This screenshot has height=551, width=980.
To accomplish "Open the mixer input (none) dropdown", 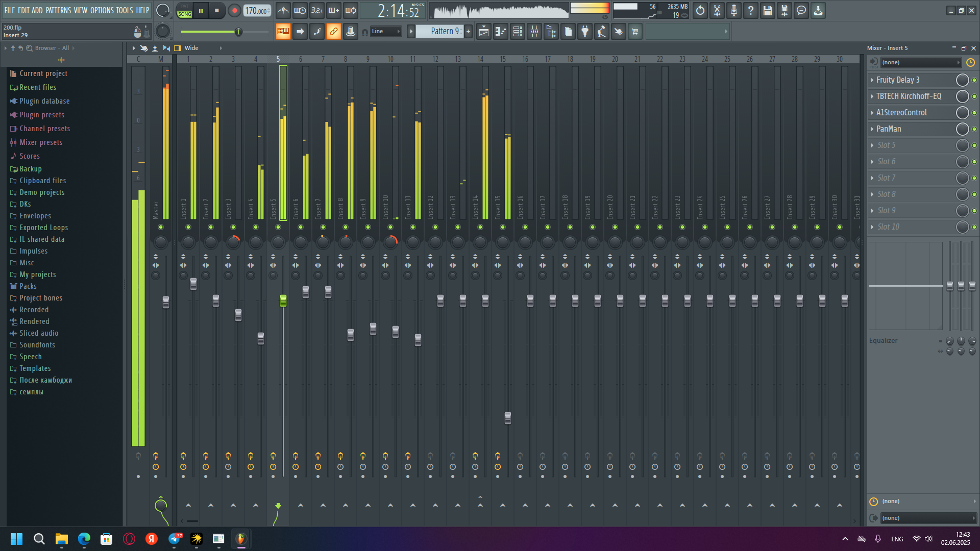I will point(920,63).
